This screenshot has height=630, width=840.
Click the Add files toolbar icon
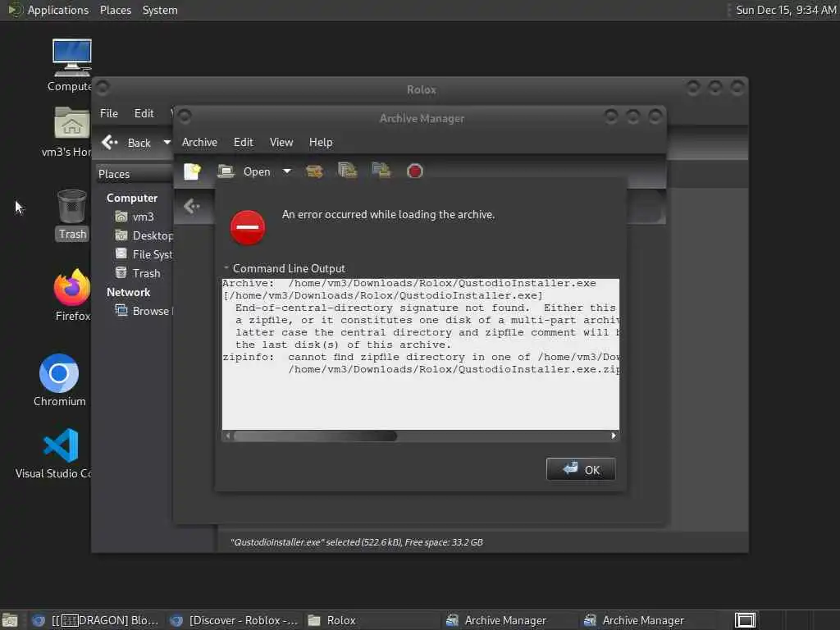coord(348,171)
